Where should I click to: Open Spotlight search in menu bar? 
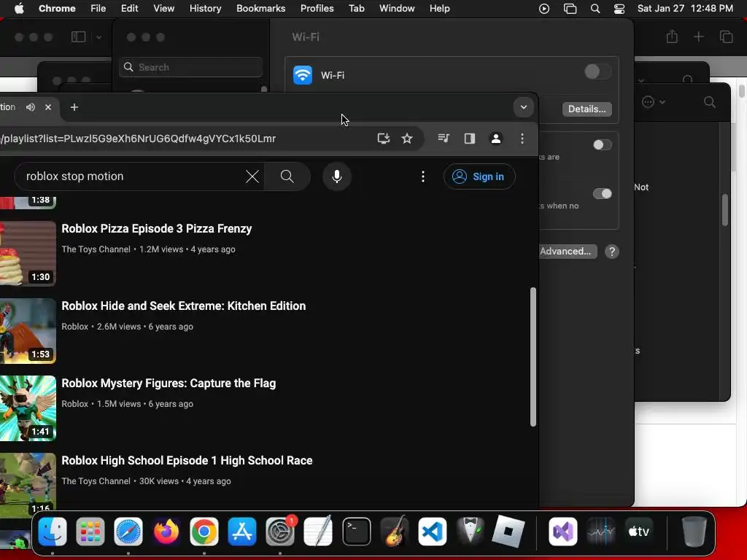[595, 9]
